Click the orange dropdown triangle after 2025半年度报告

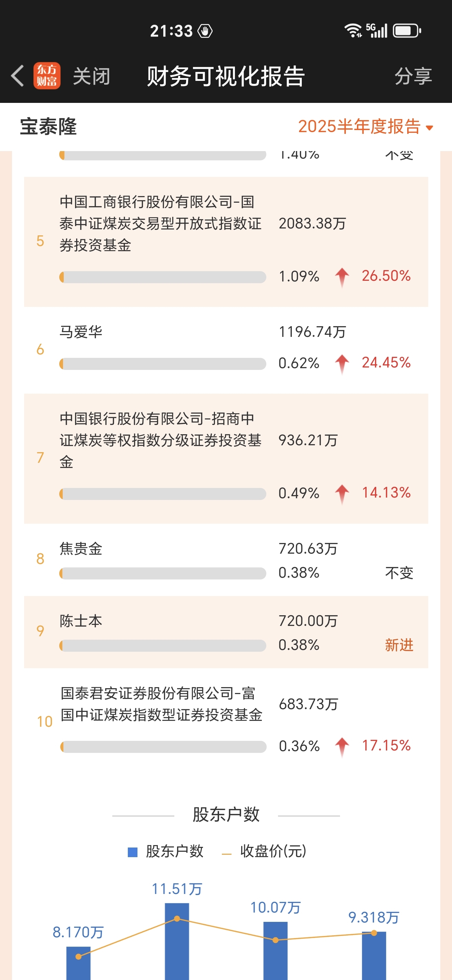click(x=430, y=128)
